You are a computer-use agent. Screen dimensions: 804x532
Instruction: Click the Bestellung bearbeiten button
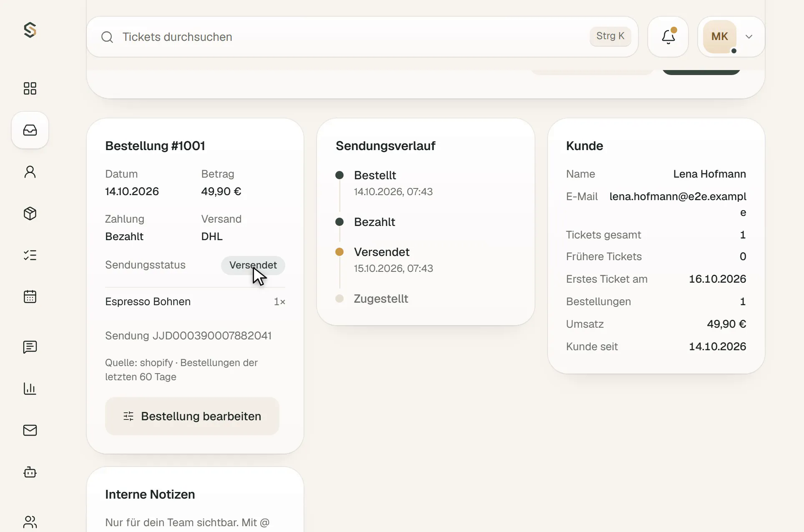(x=192, y=416)
